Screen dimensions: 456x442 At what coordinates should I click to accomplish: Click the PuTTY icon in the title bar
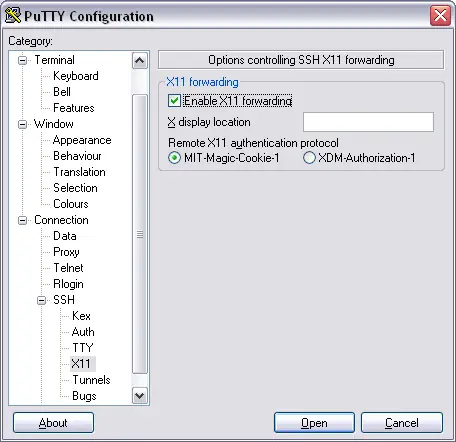click(13, 16)
